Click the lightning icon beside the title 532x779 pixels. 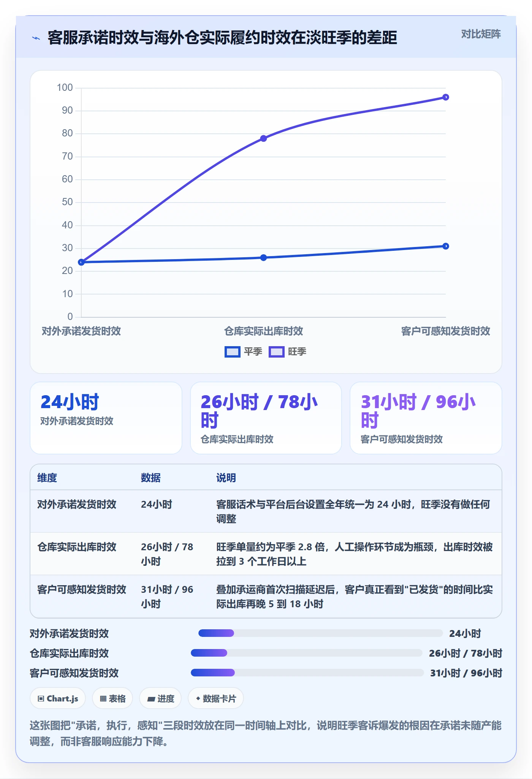[36, 38]
